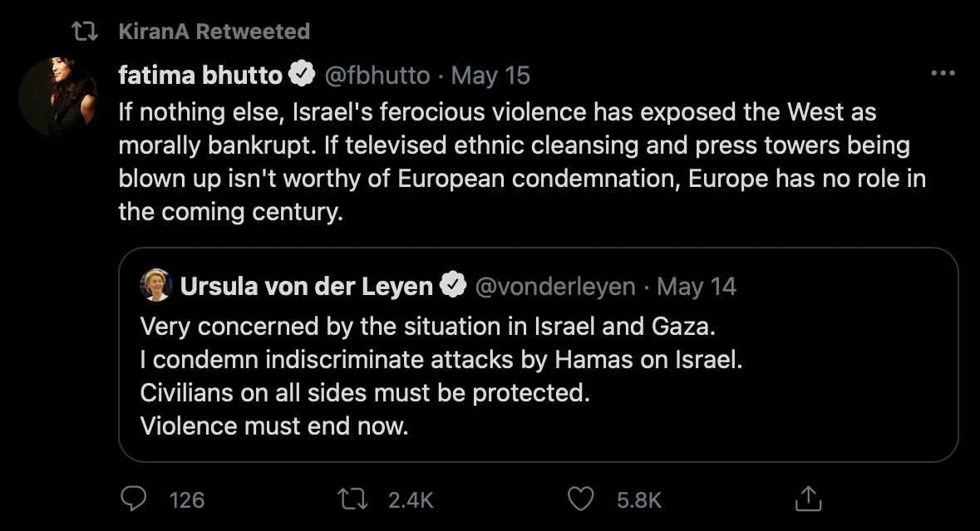The width and height of the screenshot is (980, 531).
Task: Click the retweet arrows icon below tweet
Action: (x=357, y=499)
